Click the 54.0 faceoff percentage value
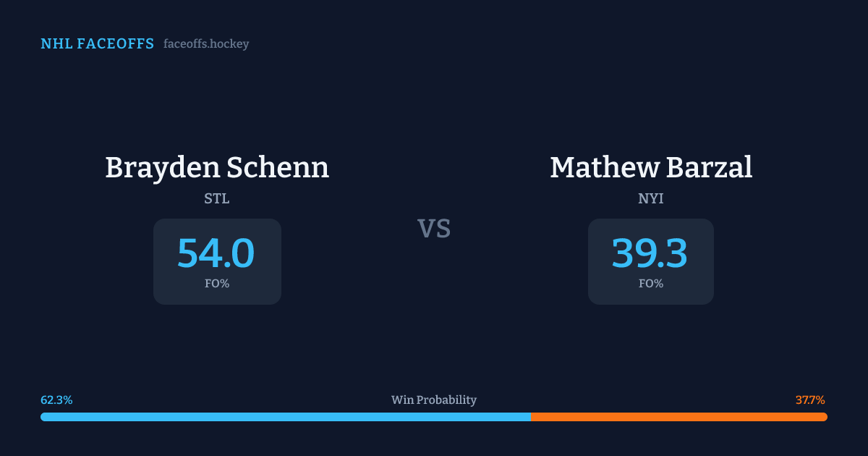 pos(216,253)
